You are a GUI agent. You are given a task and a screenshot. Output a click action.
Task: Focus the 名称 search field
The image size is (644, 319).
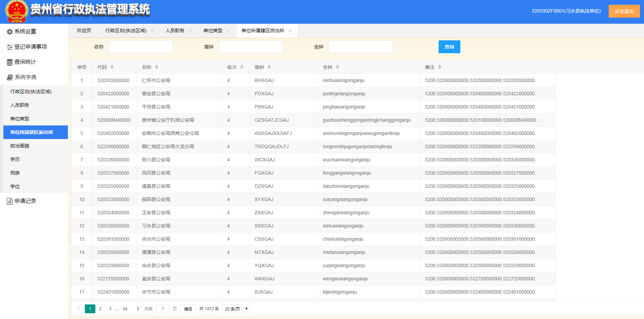pyautogui.click(x=141, y=47)
